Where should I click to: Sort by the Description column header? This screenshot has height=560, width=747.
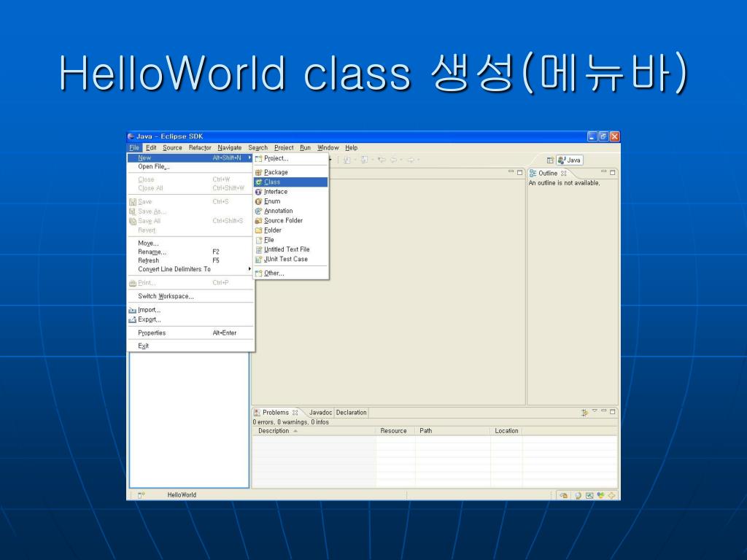coord(314,430)
